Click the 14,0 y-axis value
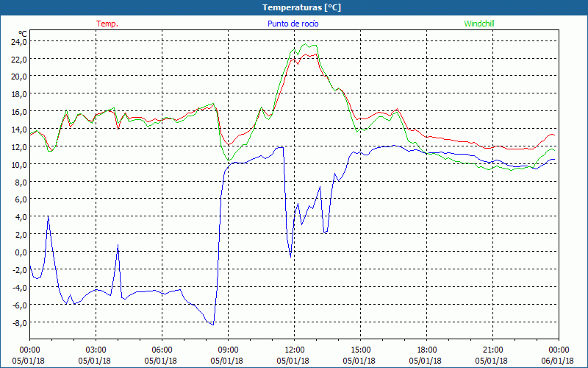The width and height of the screenshot is (588, 368). [x=19, y=130]
